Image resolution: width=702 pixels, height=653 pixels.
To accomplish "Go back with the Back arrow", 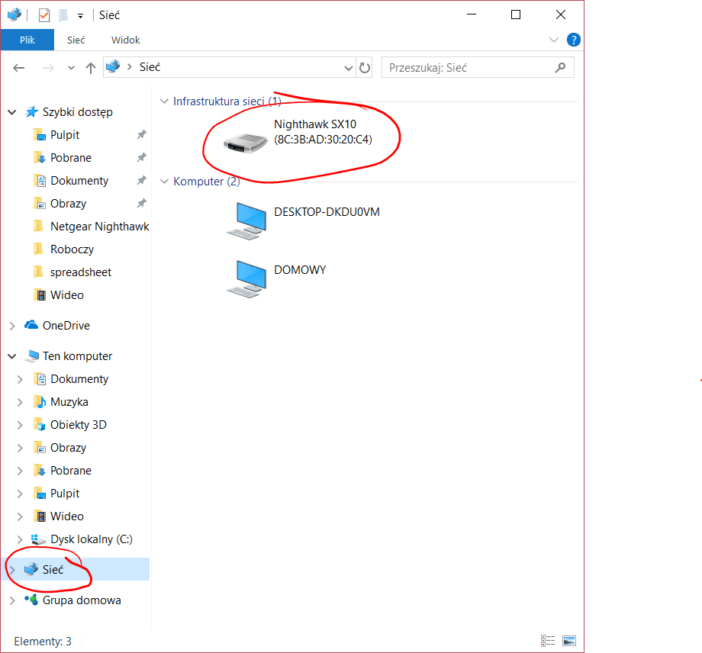I will (x=19, y=68).
